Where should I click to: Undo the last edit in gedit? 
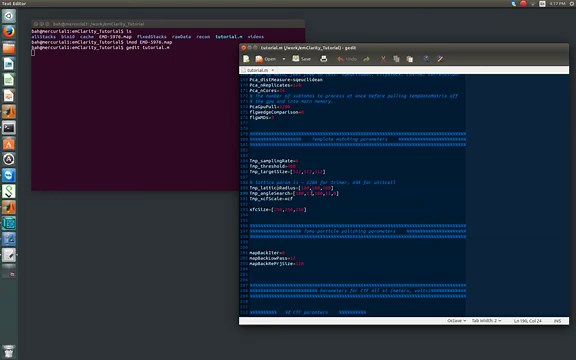[347, 59]
